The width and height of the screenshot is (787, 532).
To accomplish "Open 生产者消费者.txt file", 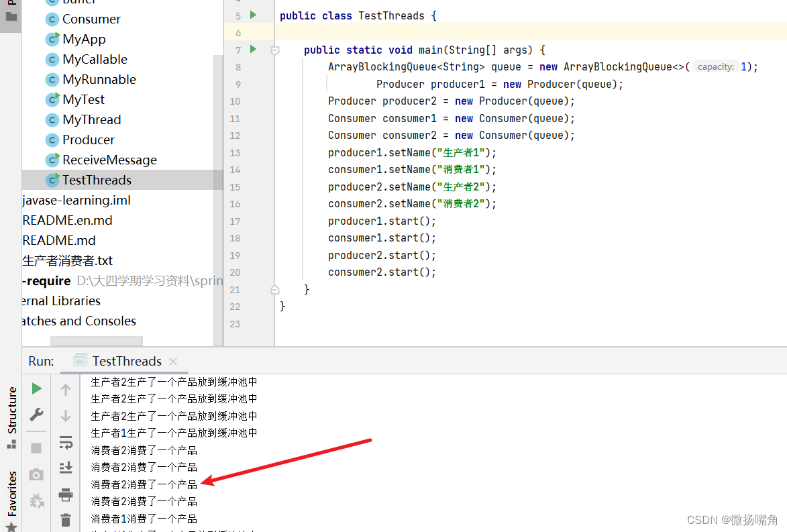I will pyautogui.click(x=67, y=260).
